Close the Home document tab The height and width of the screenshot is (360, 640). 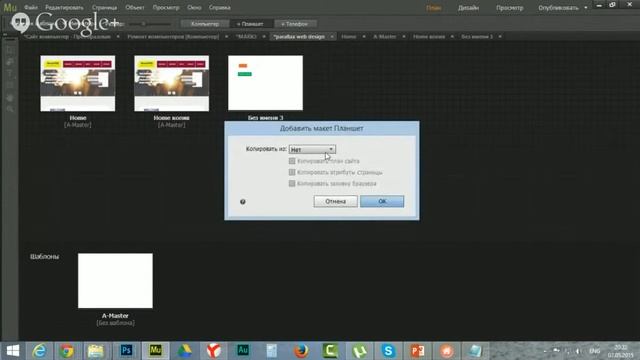pyautogui.click(x=364, y=37)
